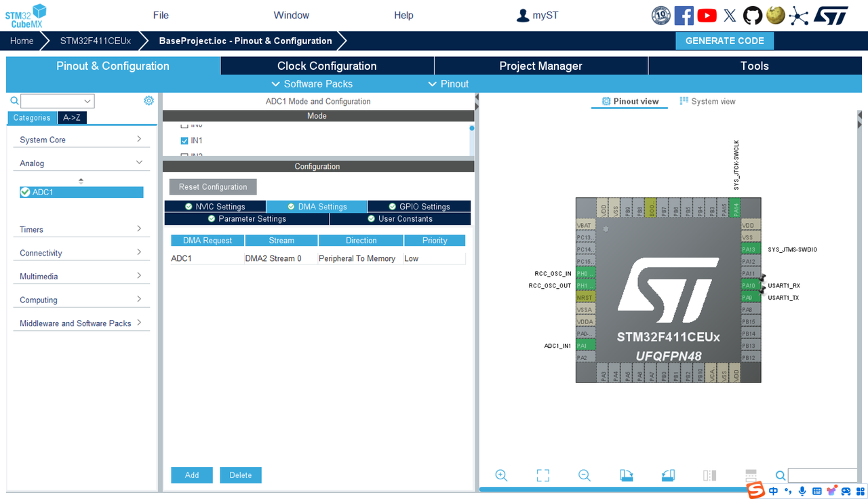Open the GitHub icon in the header

[753, 15]
